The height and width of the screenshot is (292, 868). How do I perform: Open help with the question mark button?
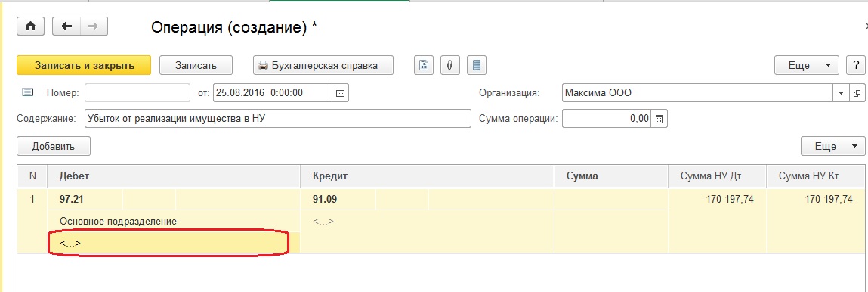point(854,65)
